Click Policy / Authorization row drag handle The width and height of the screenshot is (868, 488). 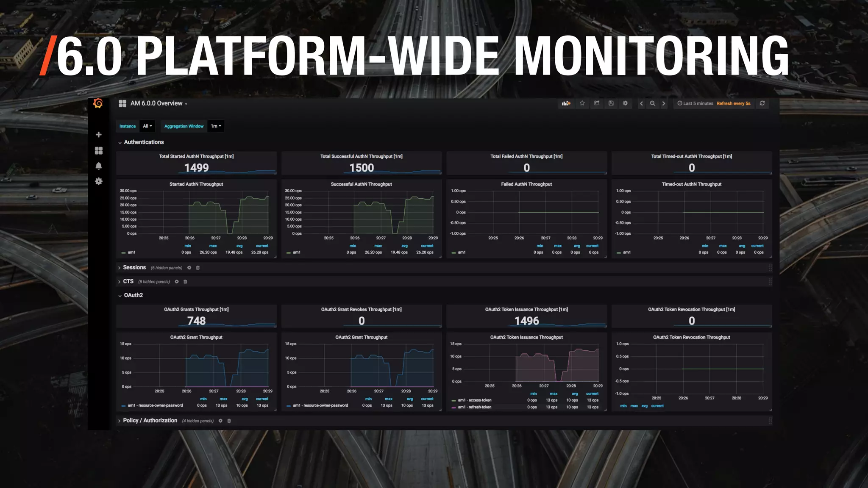pos(770,421)
